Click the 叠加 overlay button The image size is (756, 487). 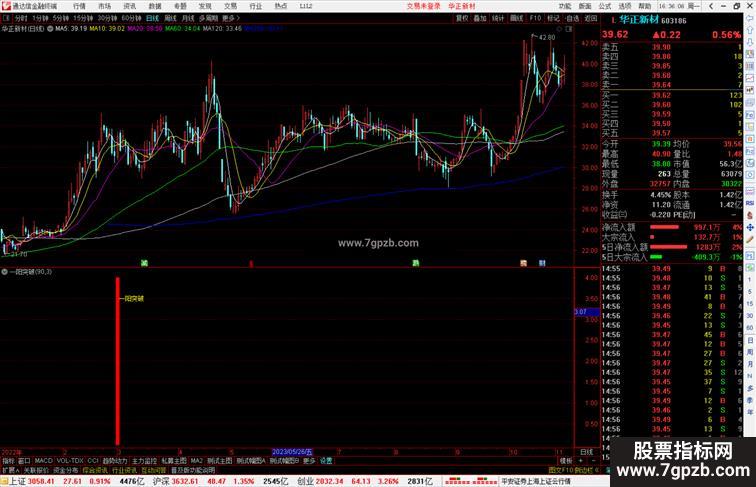coord(480,18)
